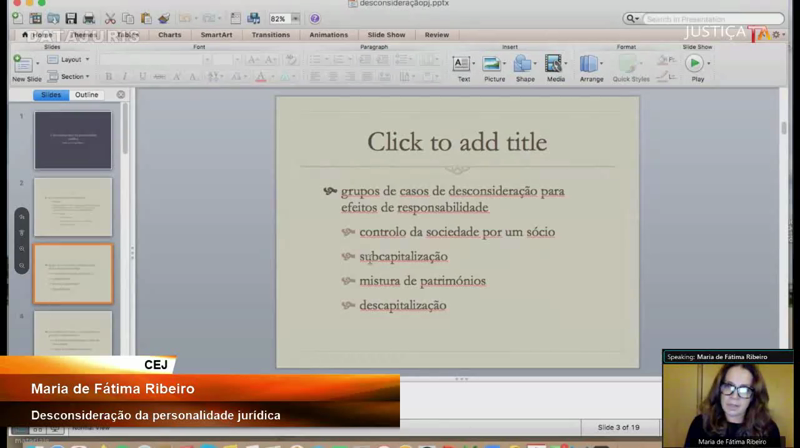Click the Cut scissors icon
This screenshot has width=800, height=448.
(111, 19)
